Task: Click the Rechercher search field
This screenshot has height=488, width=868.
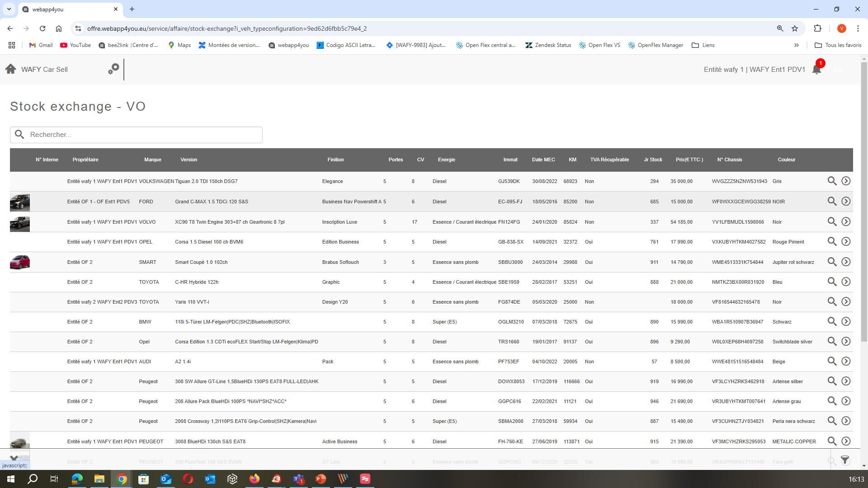Action: [x=136, y=135]
